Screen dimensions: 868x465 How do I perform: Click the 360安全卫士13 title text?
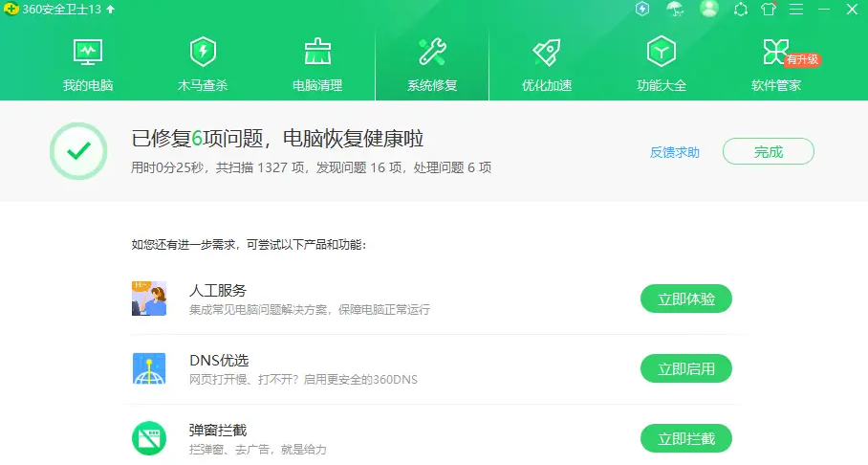pyautogui.click(x=61, y=10)
